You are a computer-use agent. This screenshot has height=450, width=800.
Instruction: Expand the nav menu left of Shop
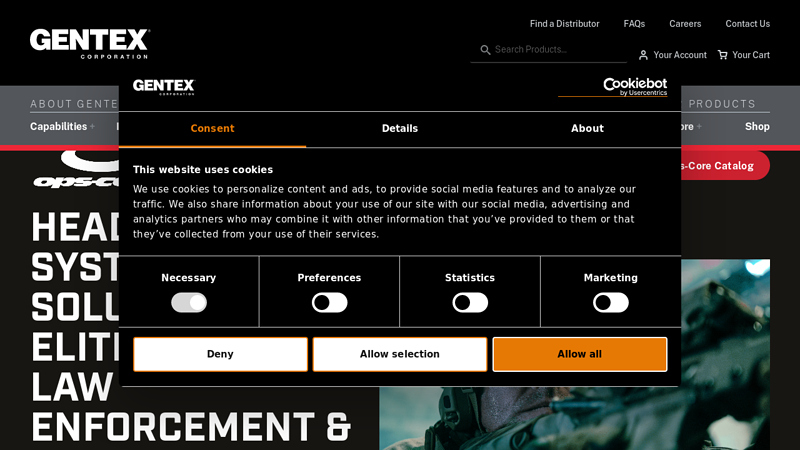(688, 127)
